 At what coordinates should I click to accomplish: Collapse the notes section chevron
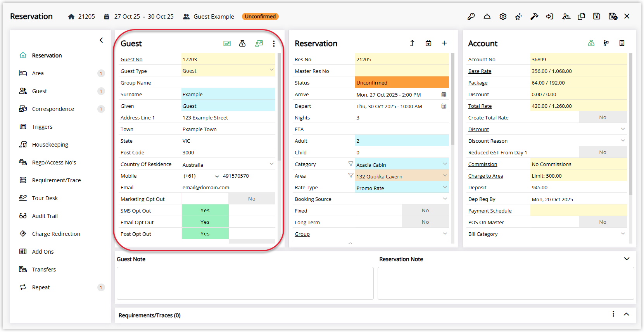click(627, 259)
